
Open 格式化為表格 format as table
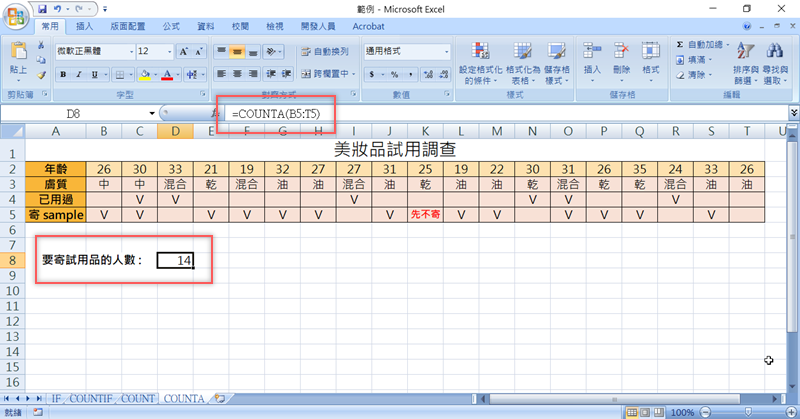(522, 63)
